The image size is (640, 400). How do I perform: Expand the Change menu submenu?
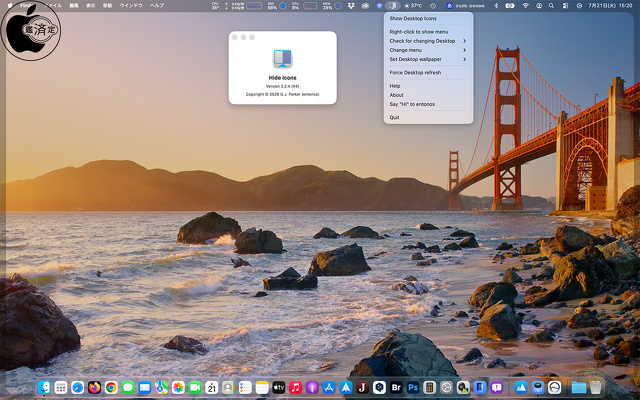click(x=428, y=50)
